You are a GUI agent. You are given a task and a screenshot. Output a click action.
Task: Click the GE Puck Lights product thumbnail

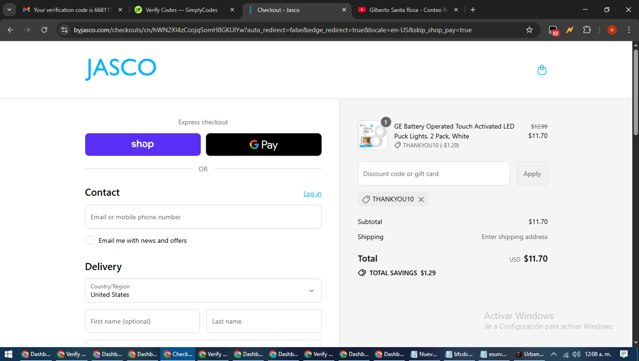372,135
